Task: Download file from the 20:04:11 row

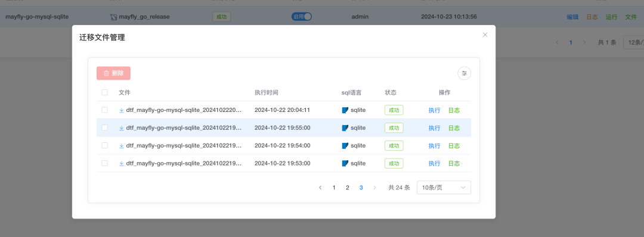Action: tap(122, 110)
